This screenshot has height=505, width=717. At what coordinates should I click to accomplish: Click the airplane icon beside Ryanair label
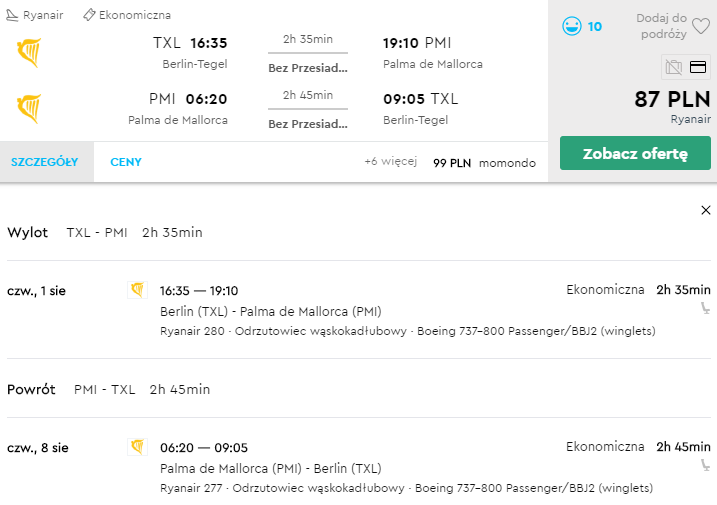[x=12, y=15]
